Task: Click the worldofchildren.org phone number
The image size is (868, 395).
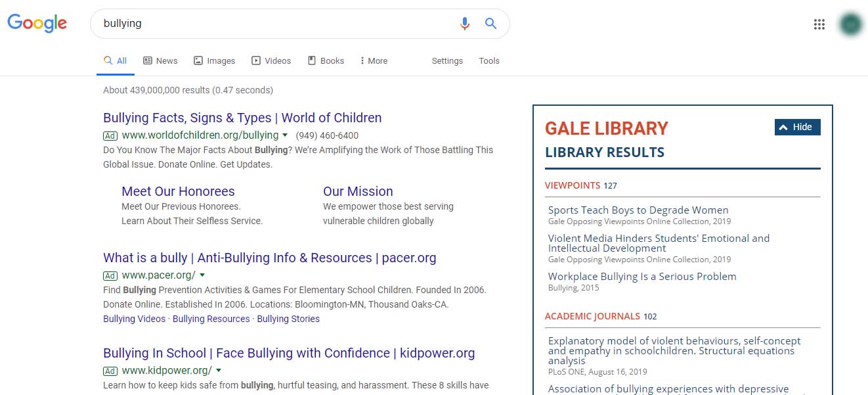Action: click(327, 135)
